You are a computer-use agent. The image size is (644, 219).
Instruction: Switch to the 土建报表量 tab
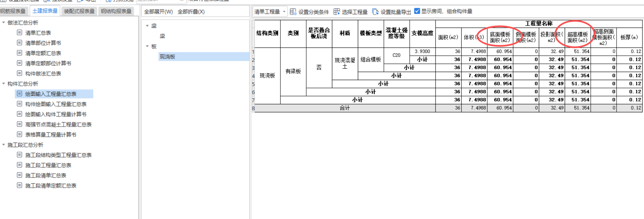point(45,11)
